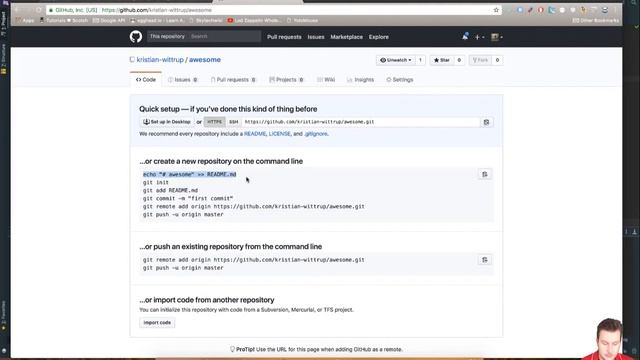
Task: Go to Pull requests in top navigation
Action: coord(284,37)
